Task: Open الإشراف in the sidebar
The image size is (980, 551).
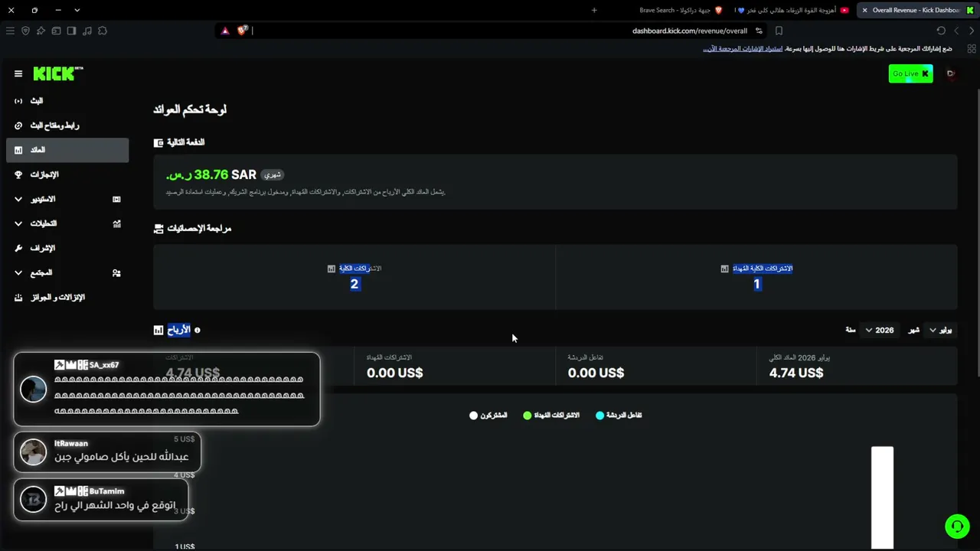Action: coord(67,248)
